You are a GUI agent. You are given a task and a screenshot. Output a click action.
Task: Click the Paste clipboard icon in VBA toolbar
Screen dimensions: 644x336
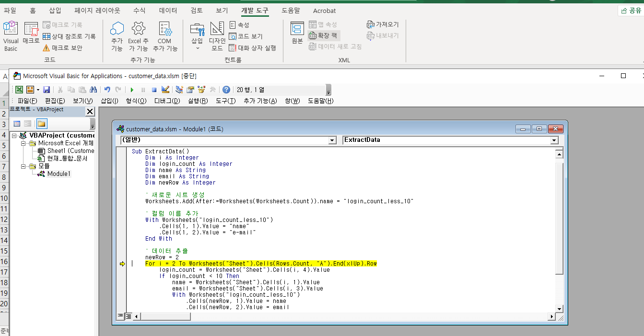[x=82, y=90]
